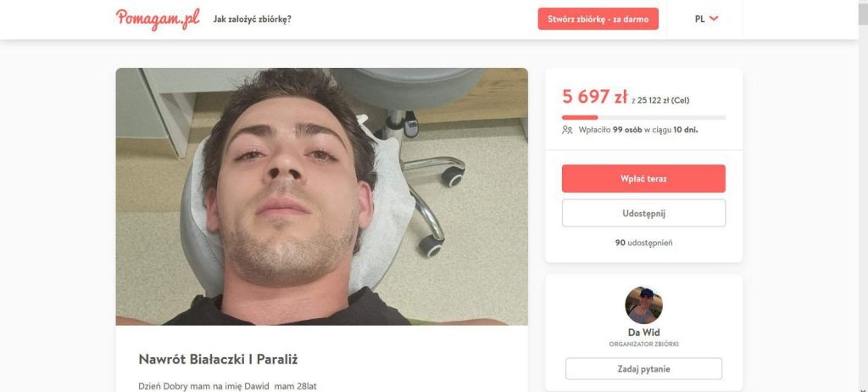The width and height of the screenshot is (868, 392).
Task: Open the 'Da Wid' organizer name
Action: click(x=643, y=333)
